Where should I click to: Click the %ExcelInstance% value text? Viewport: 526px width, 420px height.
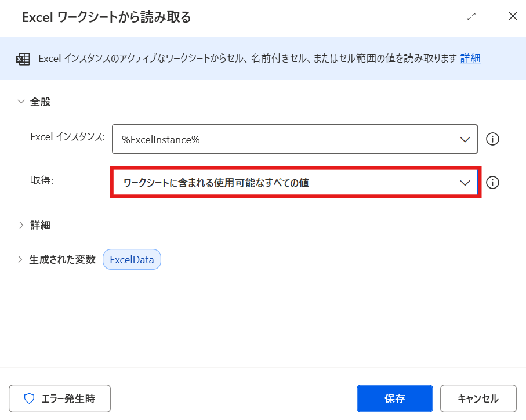click(x=161, y=140)
